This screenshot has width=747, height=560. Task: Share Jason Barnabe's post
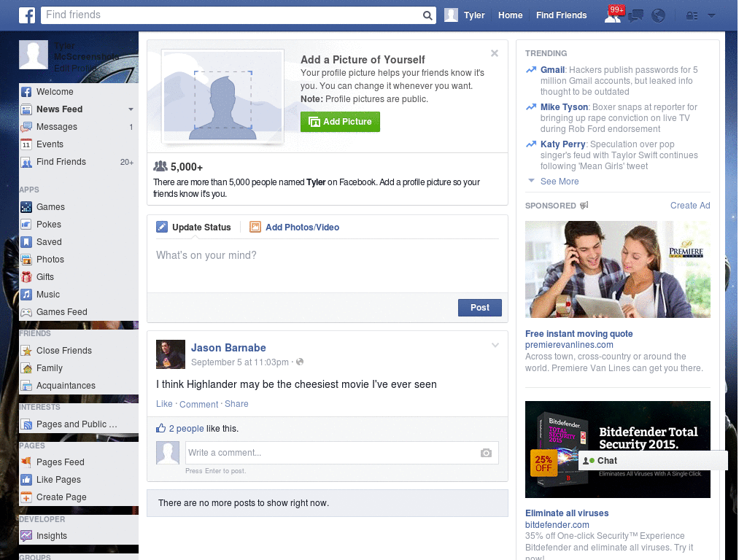pos(236,404)
